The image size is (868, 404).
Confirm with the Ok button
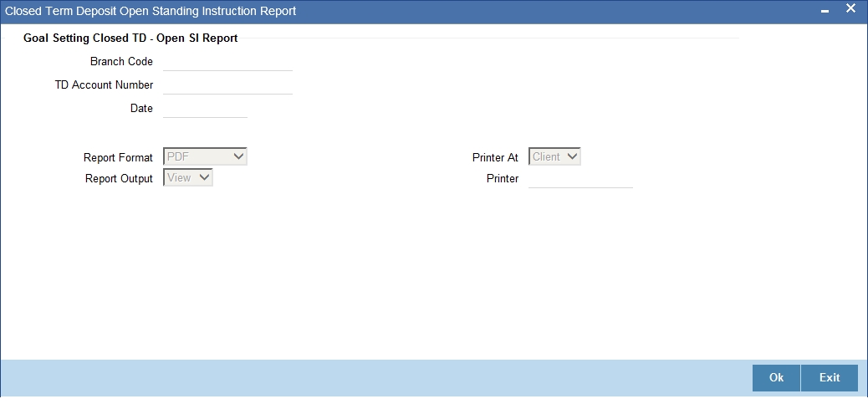tap(776, 377)
